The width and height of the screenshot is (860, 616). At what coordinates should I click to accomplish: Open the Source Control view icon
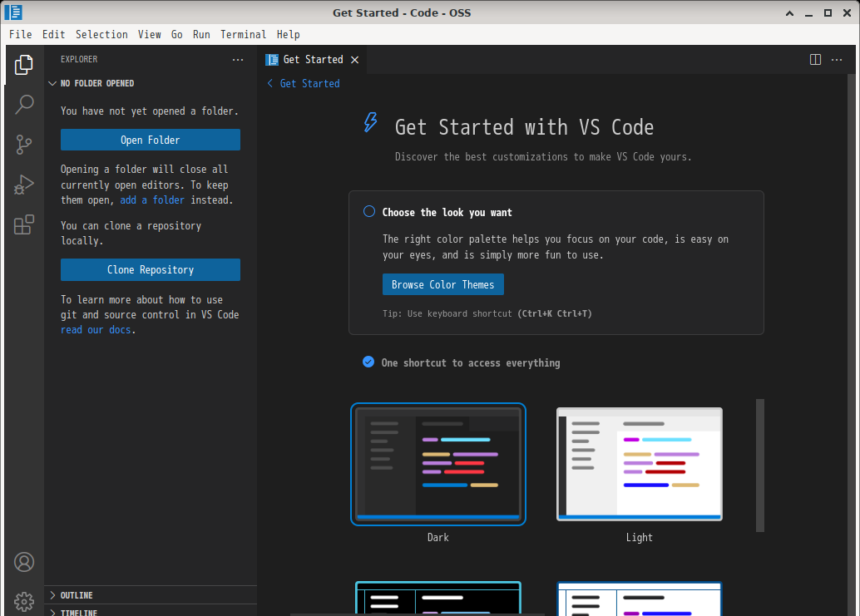(x=23, y=145)
